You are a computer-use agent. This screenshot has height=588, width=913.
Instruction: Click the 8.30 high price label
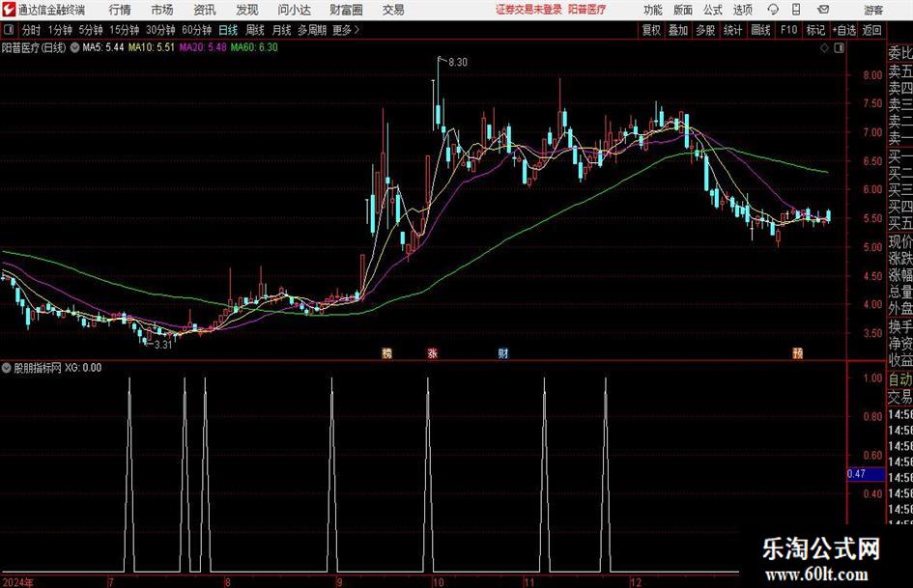tap(458, 63)
